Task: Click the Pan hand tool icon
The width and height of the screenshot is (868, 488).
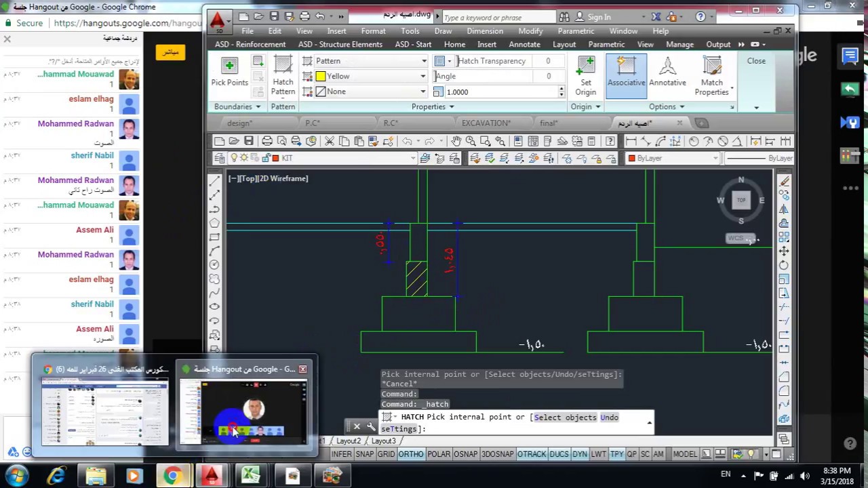Action: (456, 141)
